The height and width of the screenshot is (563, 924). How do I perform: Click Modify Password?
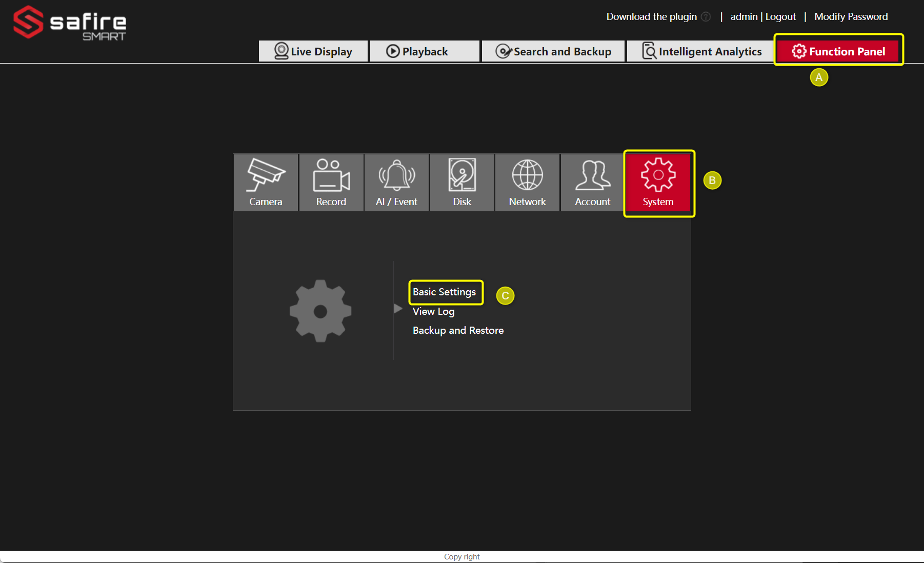pos(851,16)
